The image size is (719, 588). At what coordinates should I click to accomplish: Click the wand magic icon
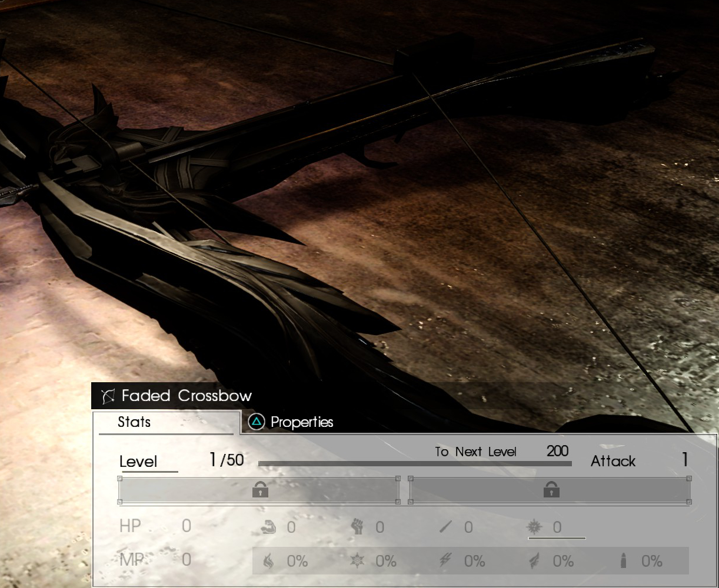(x=446, y=527)
